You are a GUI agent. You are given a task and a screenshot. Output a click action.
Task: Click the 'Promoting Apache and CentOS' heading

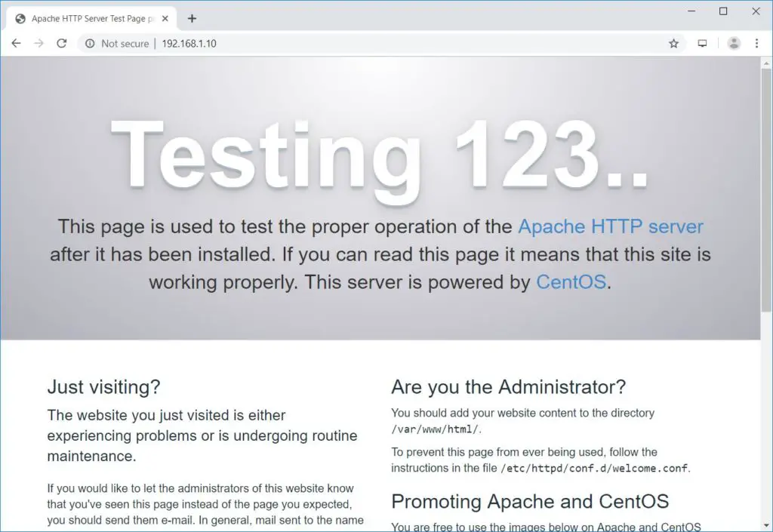(530, 502)
